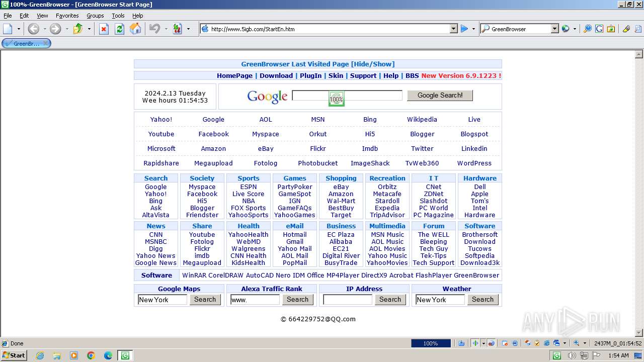This screenshot has height=362, width=644.
Task: Click the Weather Search button
Action: (482, 300)
